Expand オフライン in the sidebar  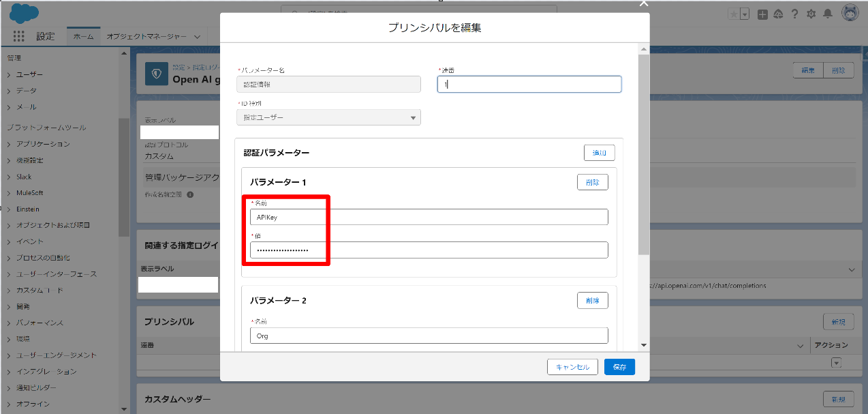(9, 404)
